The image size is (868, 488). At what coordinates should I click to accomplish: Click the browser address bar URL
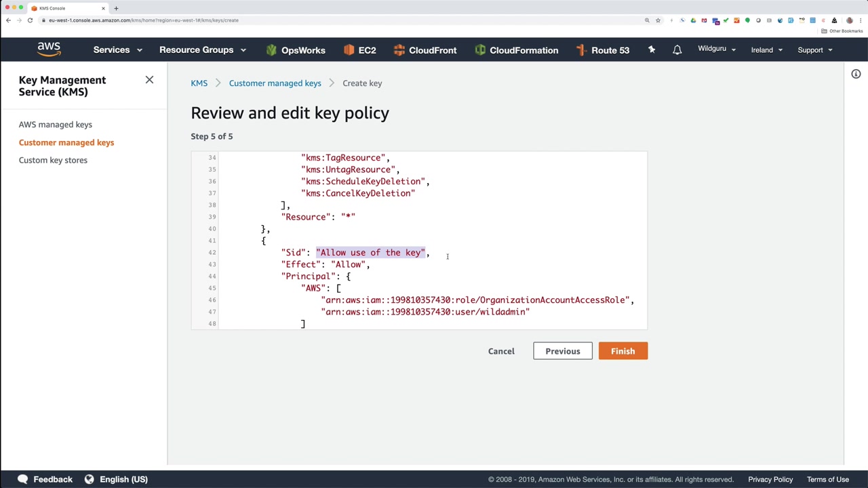click(144, 20)
